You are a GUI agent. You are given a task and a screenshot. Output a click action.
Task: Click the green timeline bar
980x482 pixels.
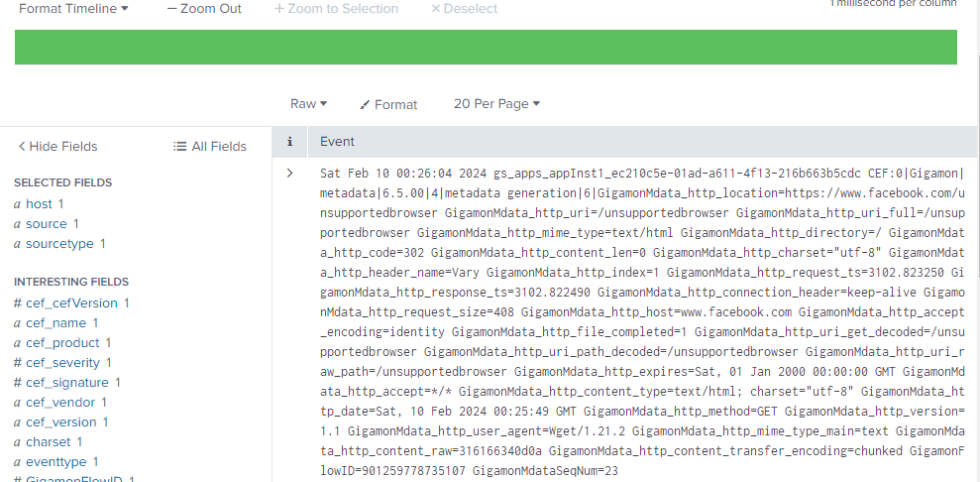486,47
